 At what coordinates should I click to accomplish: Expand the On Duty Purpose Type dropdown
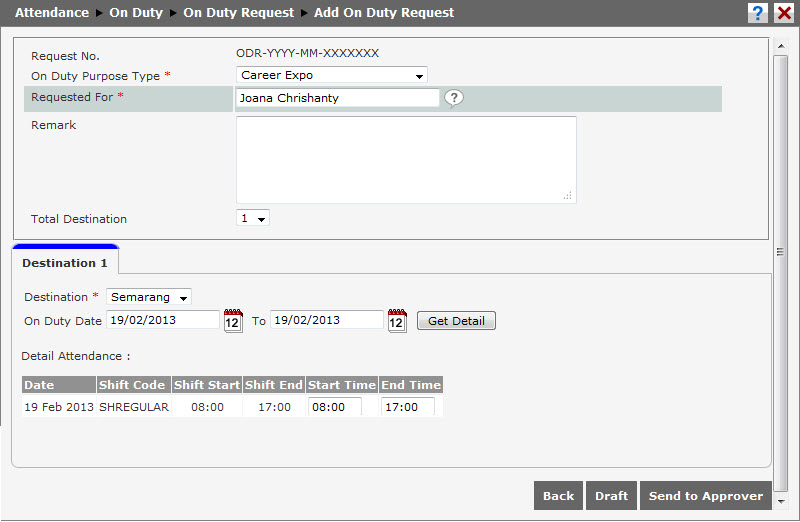click(332, 75)
